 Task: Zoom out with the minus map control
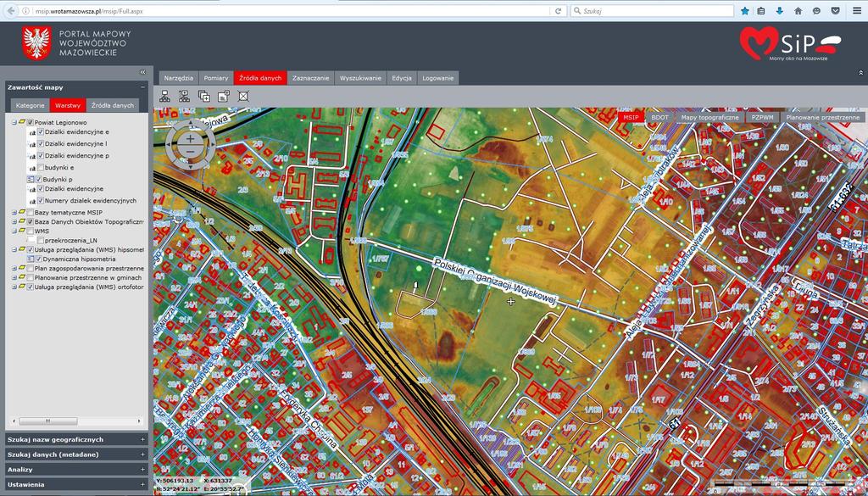(191, 151)
